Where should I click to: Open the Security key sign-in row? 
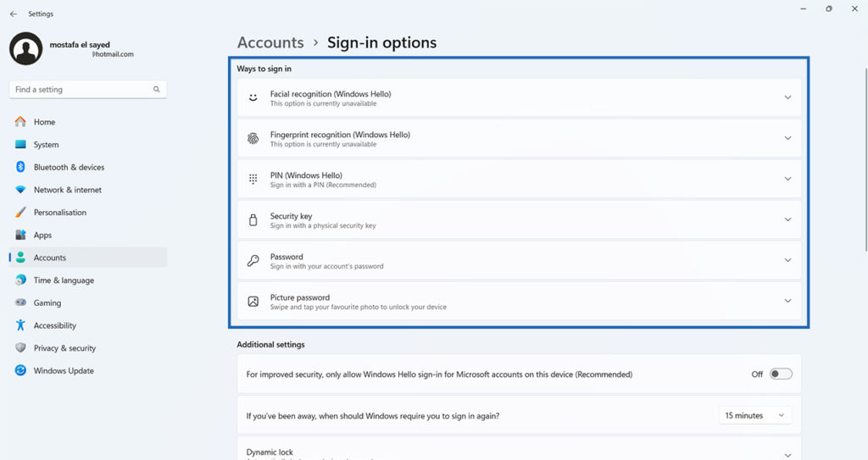coord(519,220)
